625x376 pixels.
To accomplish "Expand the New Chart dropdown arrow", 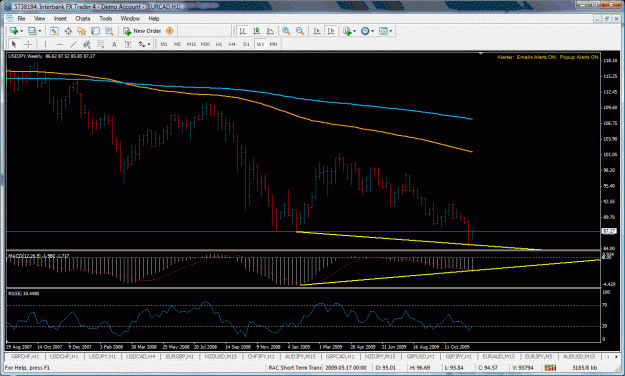I will [22, 31].
